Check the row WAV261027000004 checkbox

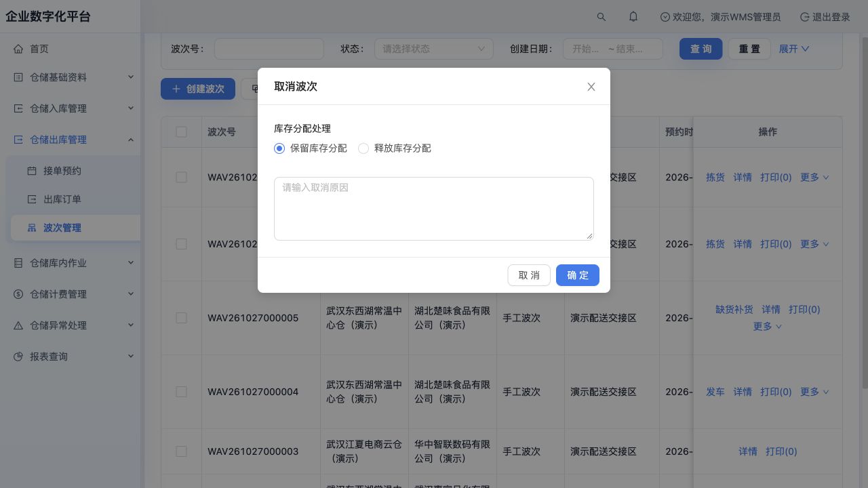181,392
